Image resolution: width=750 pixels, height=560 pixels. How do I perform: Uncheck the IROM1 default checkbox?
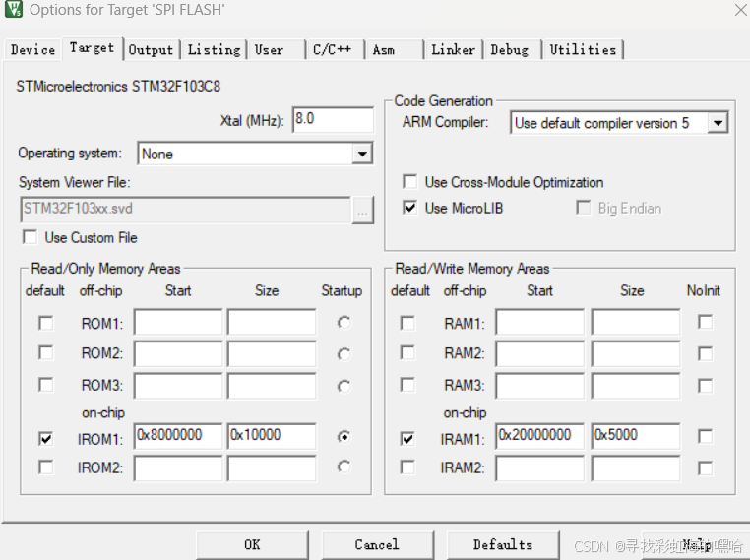(x=46, y=439)
